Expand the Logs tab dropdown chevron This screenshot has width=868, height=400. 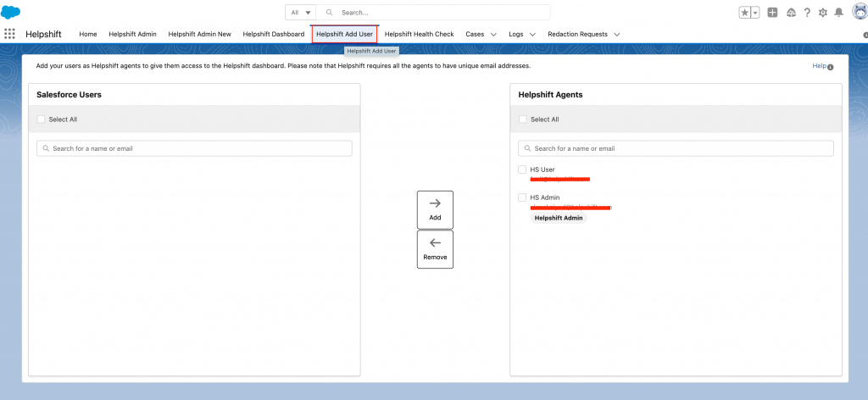pos(532,35)
